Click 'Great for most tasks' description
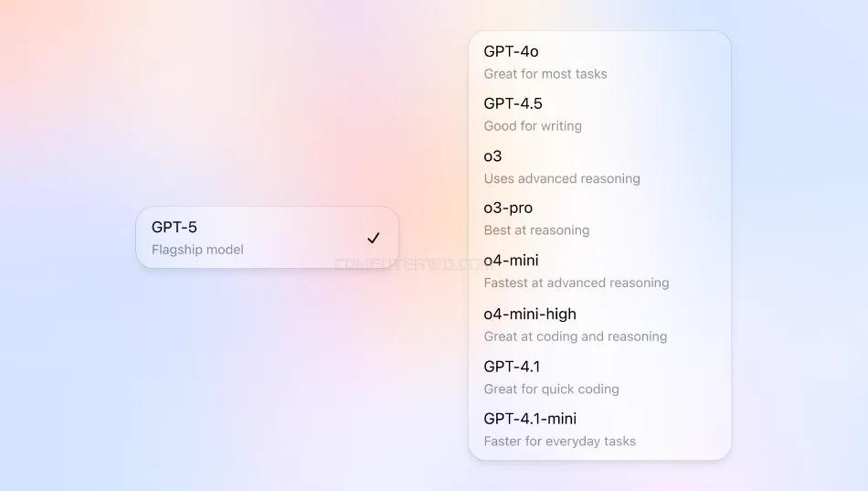Screen dimensions: 868x491 tap(545, 74)
